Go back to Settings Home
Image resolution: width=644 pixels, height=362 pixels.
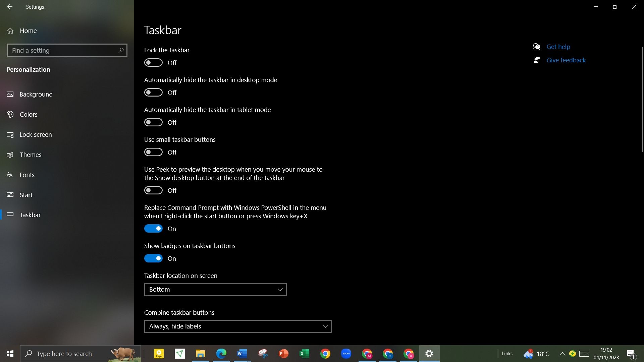pyautogui.click(x=28, y=31)
